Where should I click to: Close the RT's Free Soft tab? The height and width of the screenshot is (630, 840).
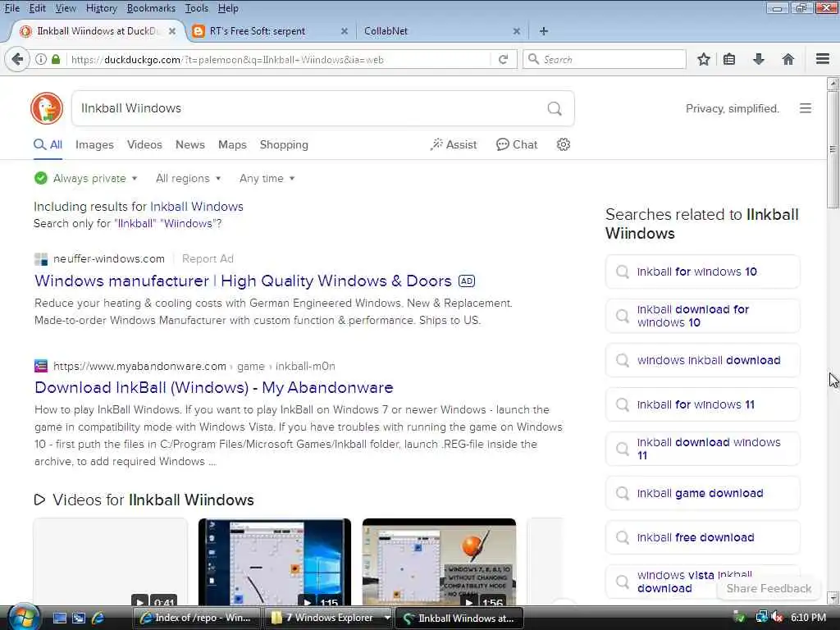[345, 31]
